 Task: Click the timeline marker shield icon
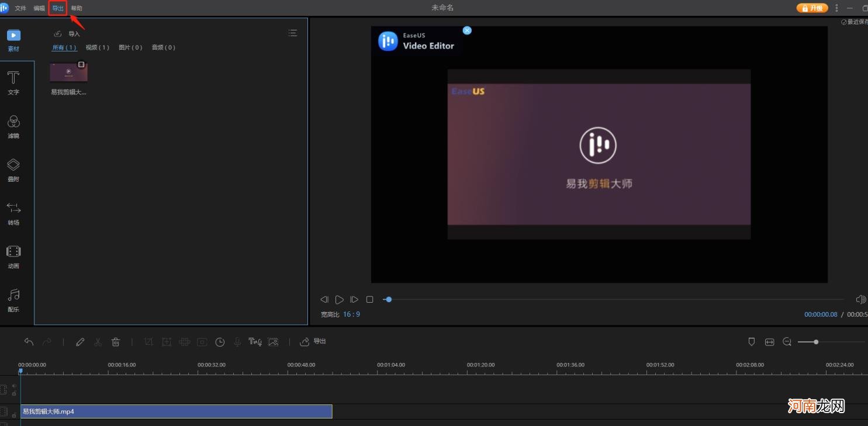pos(752,342)
